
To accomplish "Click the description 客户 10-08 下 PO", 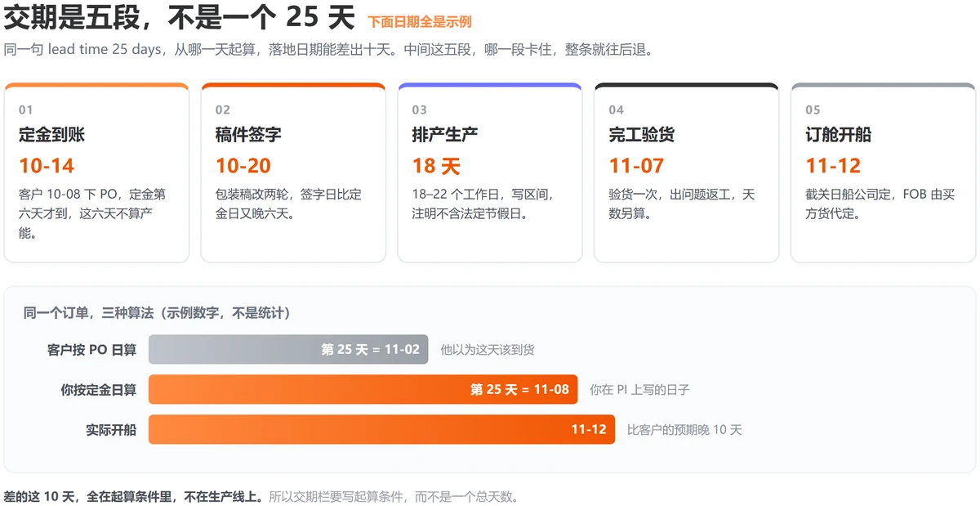I will pos(92,214).
